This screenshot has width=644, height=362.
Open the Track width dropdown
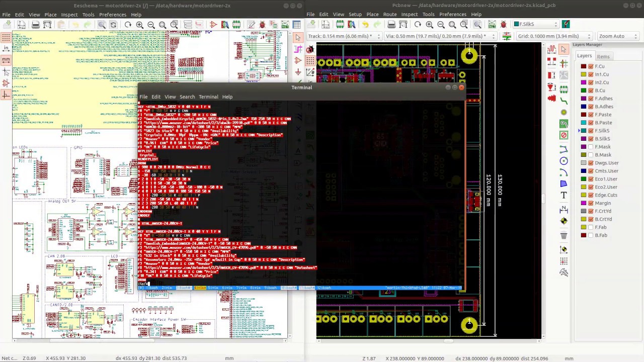coord(344,36)
